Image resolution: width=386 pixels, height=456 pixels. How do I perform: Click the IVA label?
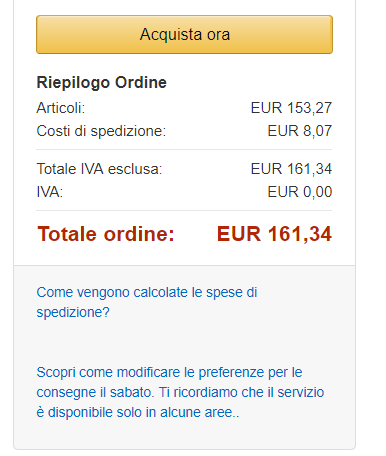[50, 192]
